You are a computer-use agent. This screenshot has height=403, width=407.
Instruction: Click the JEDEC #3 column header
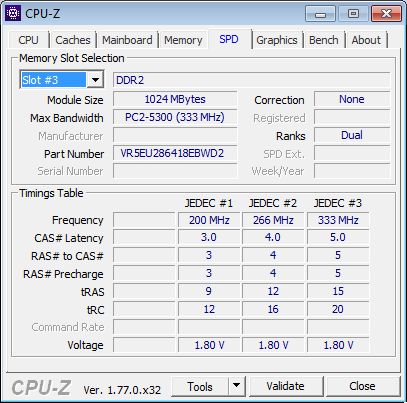coord(338,203)
